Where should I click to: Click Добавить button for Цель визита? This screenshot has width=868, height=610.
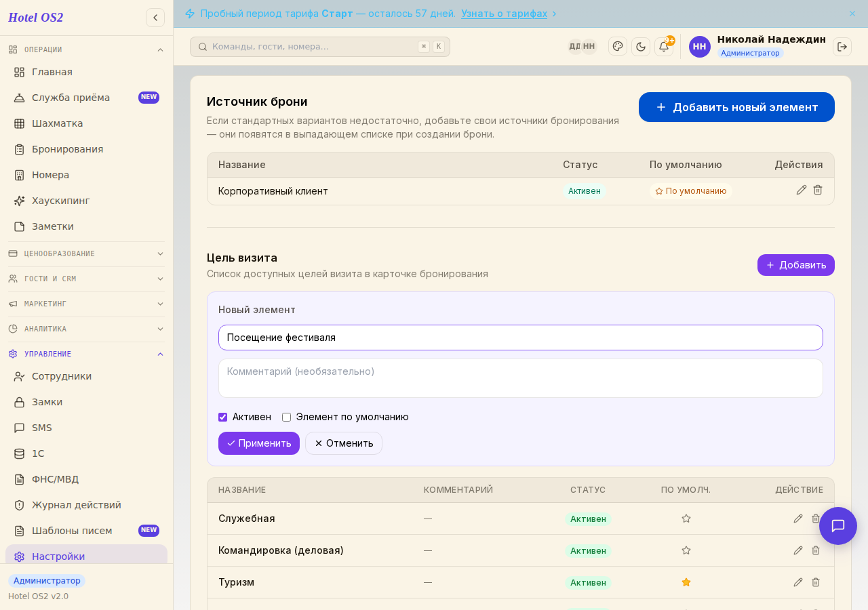pyautogui.click(x=796, y=265)
